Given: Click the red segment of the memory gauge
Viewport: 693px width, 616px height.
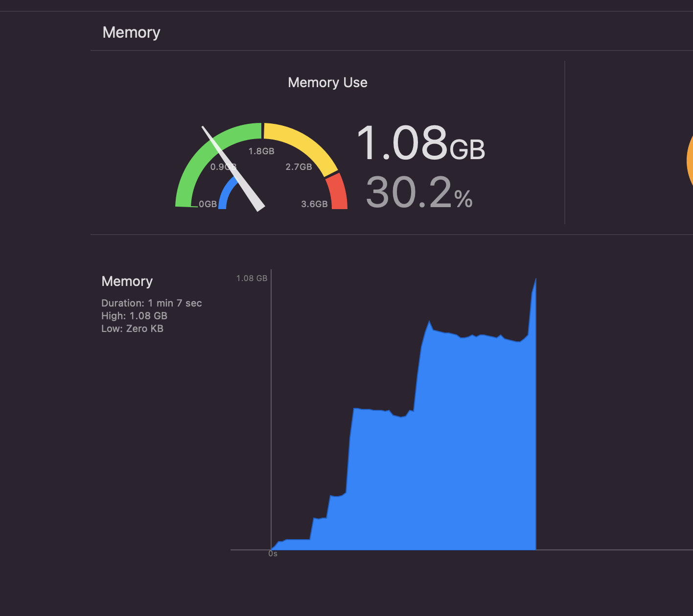Looking at the screenshot, I should click(338, 192).
